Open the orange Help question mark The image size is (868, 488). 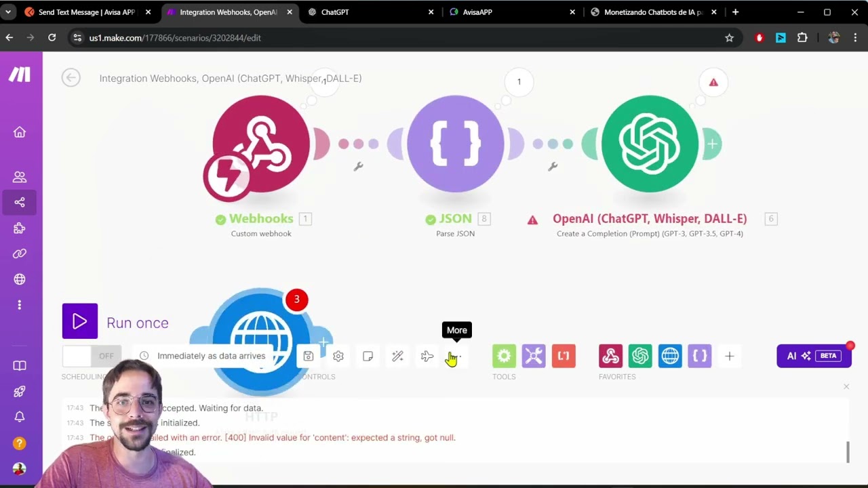pos(20,443)
